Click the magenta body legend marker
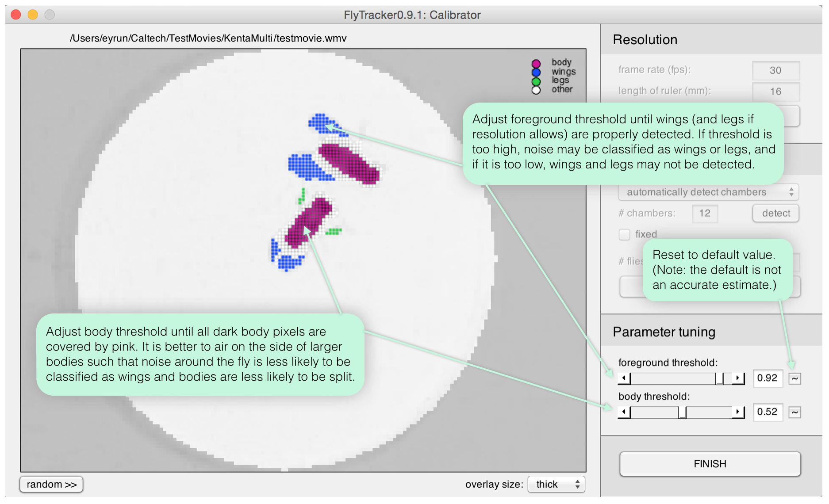Image resolution: width=829 pixels, height=504 pixels. coord(536,64)
